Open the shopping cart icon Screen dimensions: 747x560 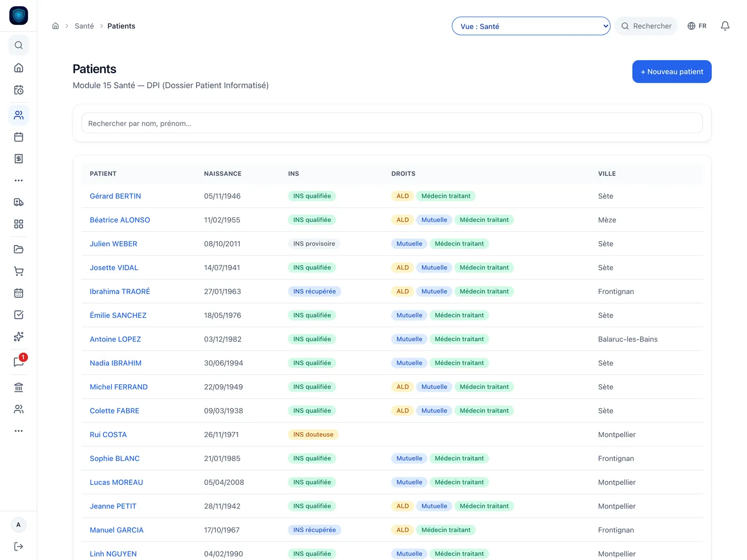(19, 271)
